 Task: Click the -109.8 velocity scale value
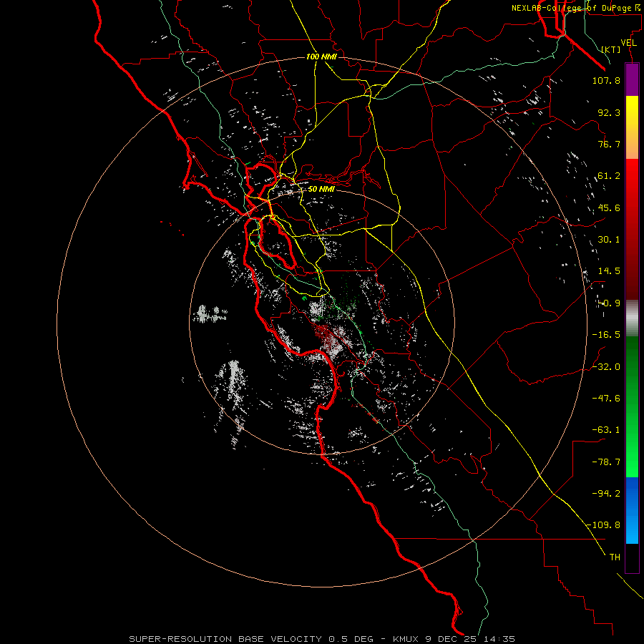click(604, 525)
